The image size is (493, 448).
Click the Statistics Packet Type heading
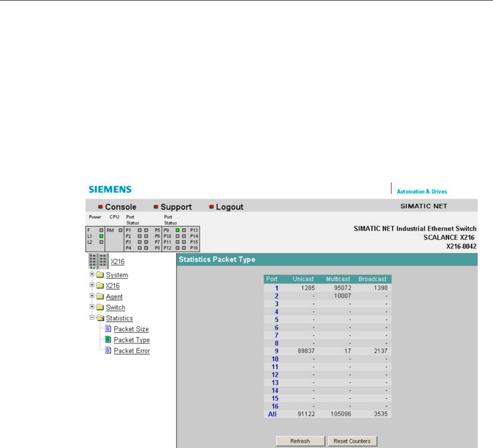[x=217, y=259]
